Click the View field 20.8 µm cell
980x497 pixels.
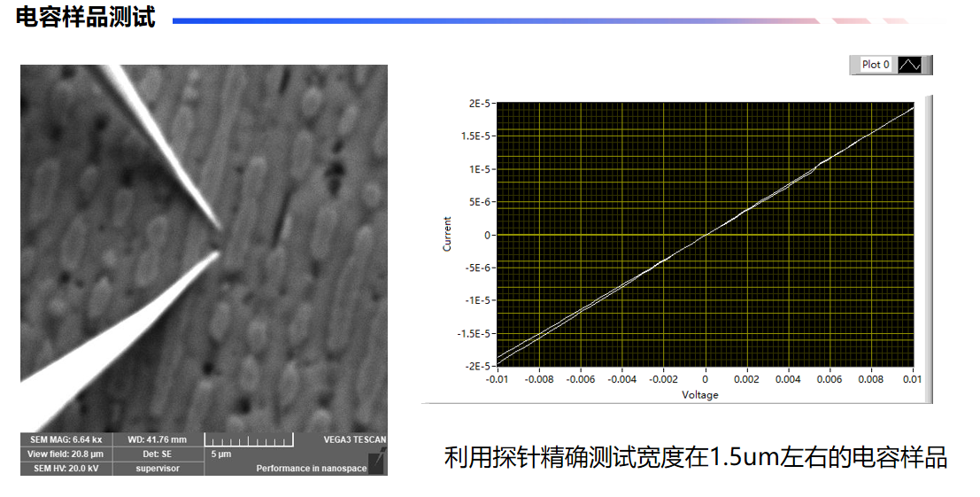pos(66,454)
